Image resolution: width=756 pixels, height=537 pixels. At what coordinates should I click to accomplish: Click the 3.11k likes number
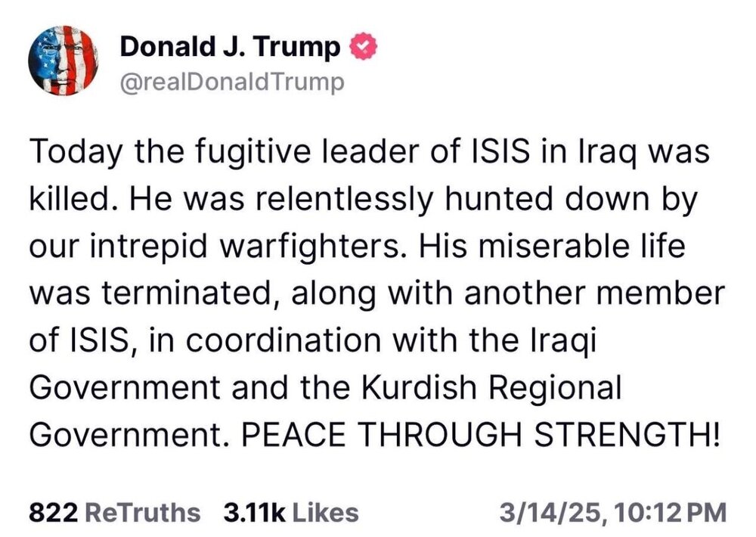[x=254, y=512]
